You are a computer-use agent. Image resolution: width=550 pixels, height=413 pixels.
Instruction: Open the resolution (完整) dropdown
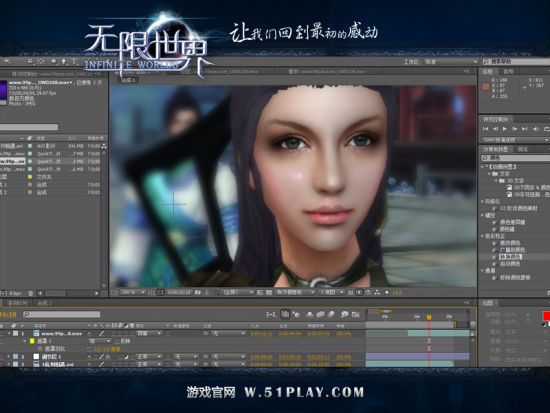(x=238, y=292)
